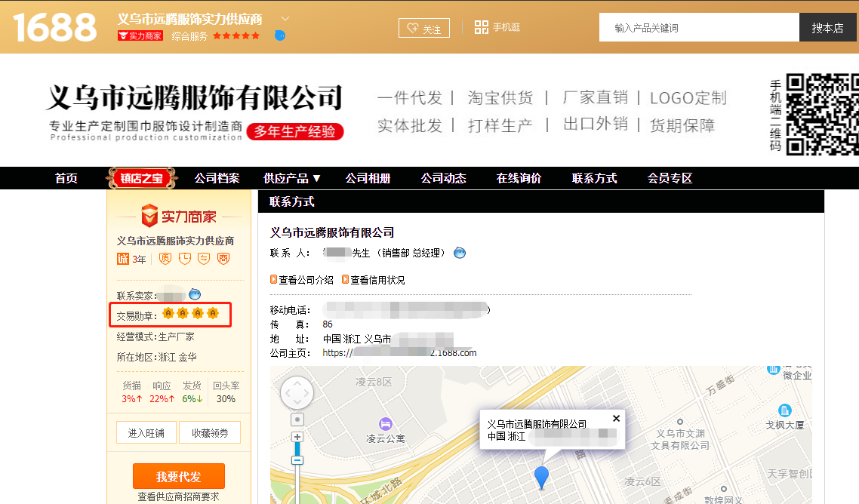Expand the supplier name dropdown chevron
The image size is (859, 504).
(285, 19)
